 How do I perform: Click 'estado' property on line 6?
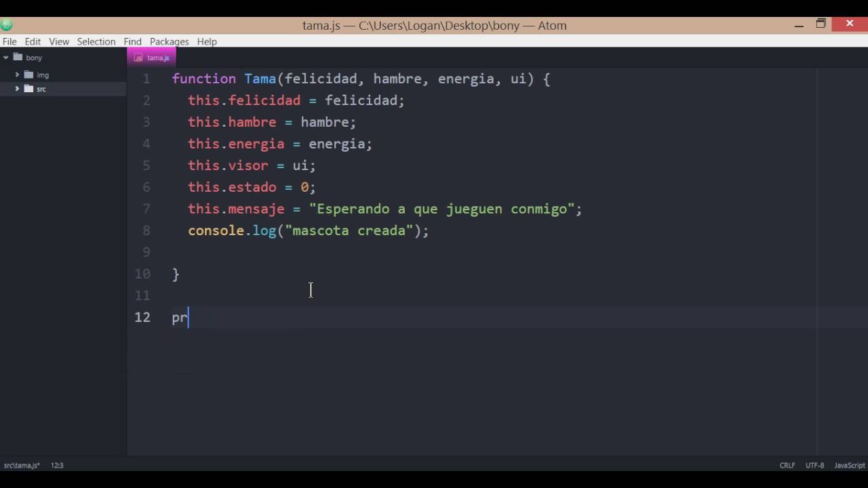click(252, 187)
